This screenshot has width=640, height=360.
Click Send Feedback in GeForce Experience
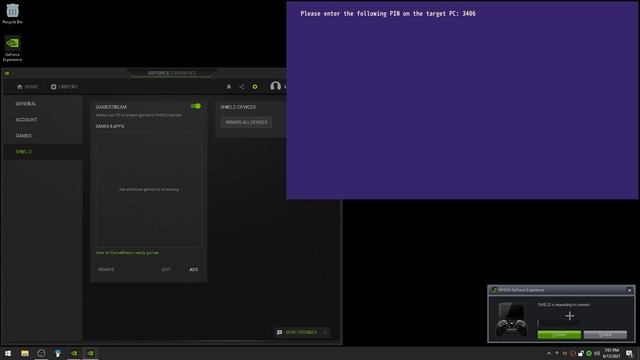coord(298,333)
